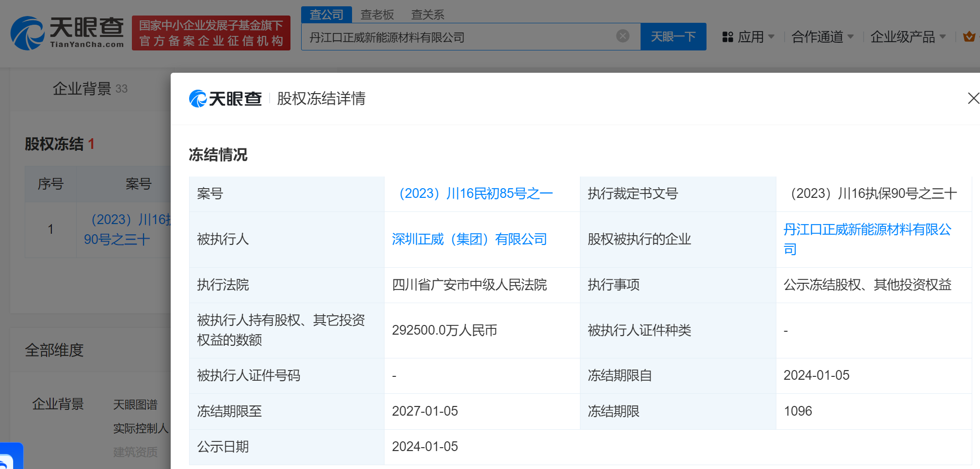
Task: Select the 企业背景 category under 全部维度
Action: pos(58,404)
